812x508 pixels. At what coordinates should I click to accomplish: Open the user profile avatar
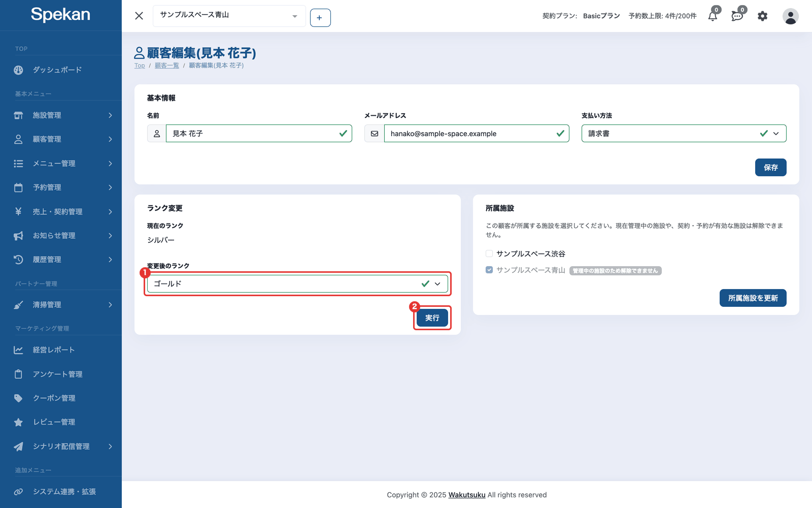point(790,16)
